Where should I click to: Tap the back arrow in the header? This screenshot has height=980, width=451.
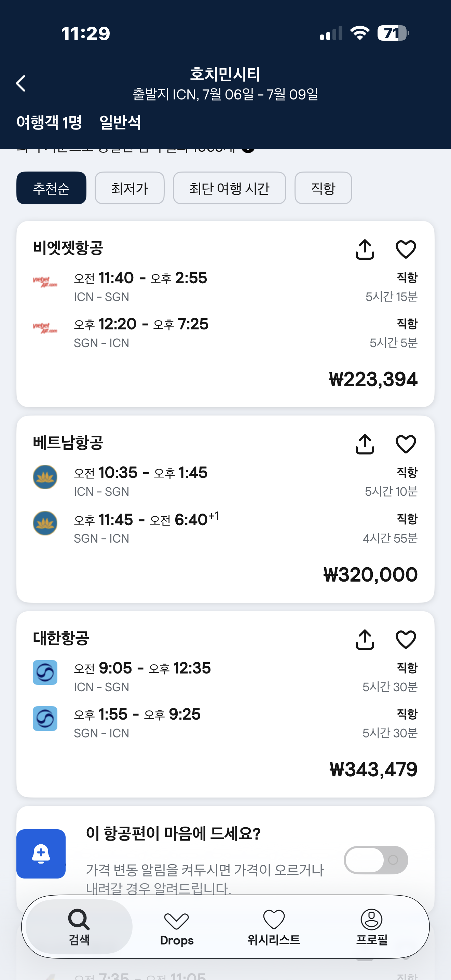coord(21,83)
